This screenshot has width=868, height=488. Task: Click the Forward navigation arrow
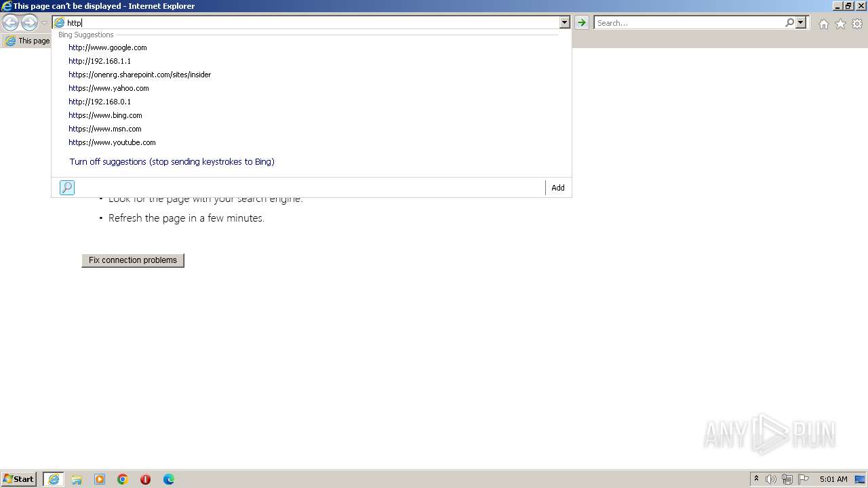coord(29,22)
